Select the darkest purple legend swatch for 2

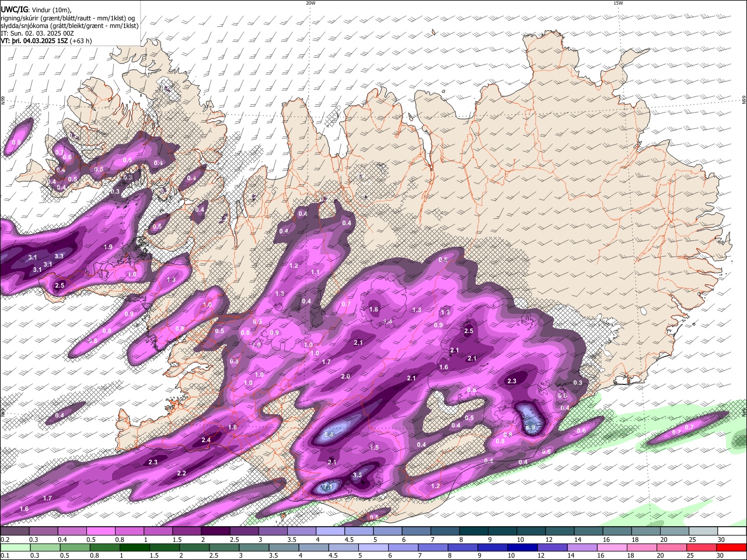click(215, 531)
